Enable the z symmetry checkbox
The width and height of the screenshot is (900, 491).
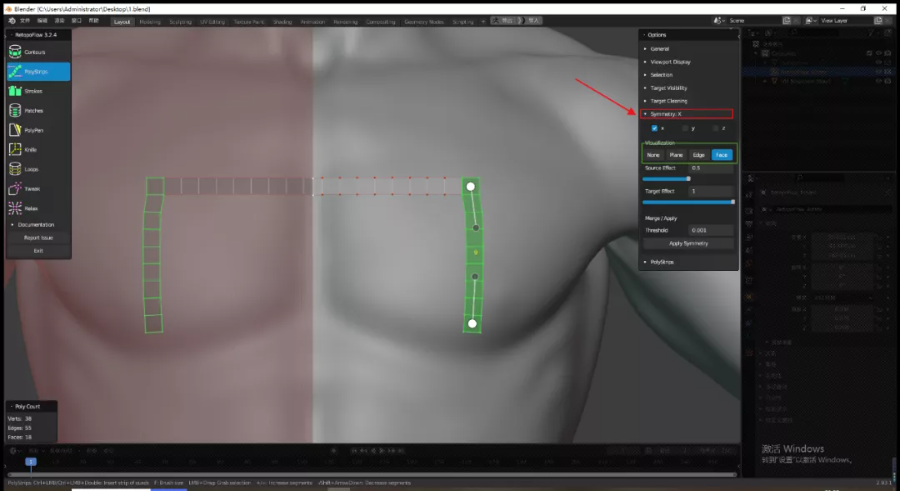tap(714, 129)
